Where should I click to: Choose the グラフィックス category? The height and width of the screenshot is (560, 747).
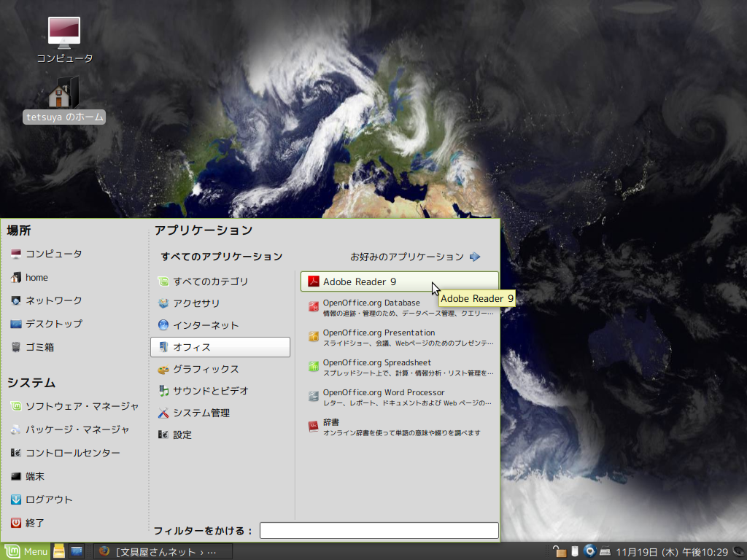(205, 369)
